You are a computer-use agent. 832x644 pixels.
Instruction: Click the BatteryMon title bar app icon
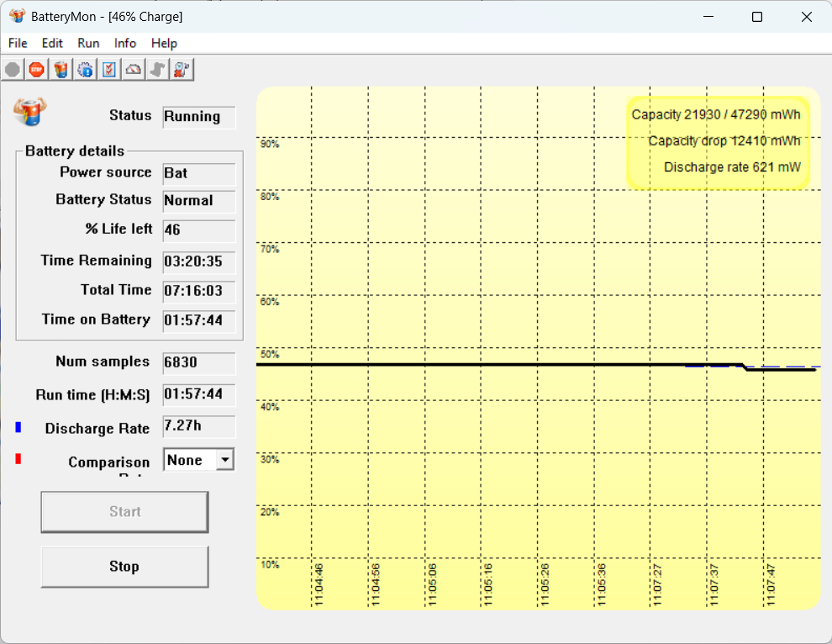coord(17,16)
